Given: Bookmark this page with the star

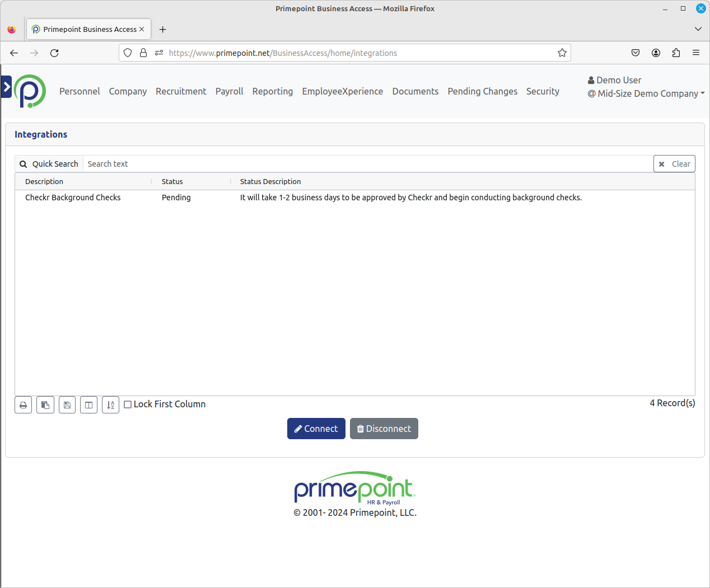Looking at the screenshot, I should (x=562, y=53).
